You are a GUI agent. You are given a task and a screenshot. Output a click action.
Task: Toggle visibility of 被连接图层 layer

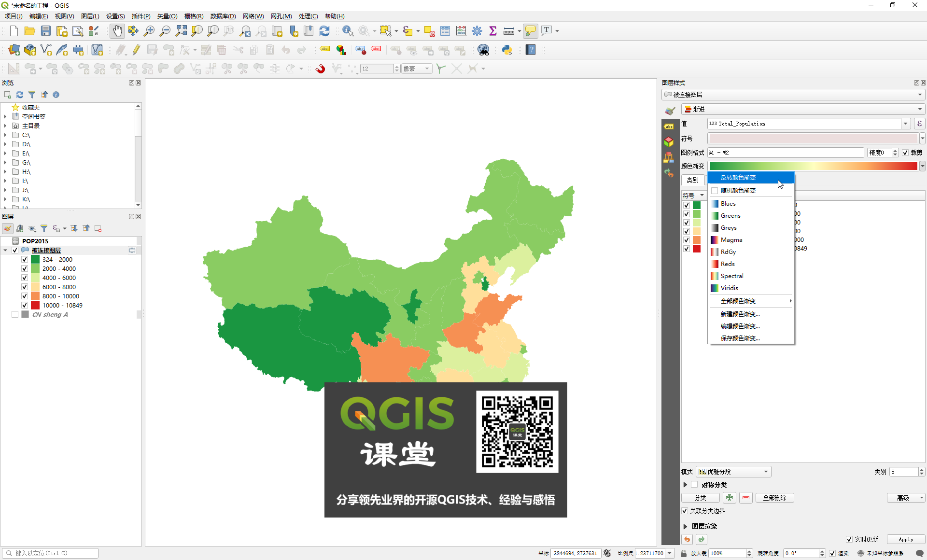[15, 250]
